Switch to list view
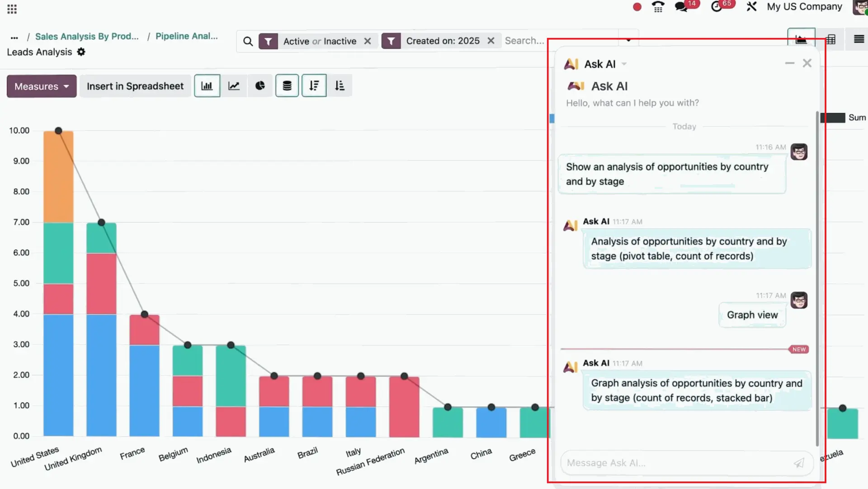The width and height of the screenshot is (868, 489). [858, 39]
